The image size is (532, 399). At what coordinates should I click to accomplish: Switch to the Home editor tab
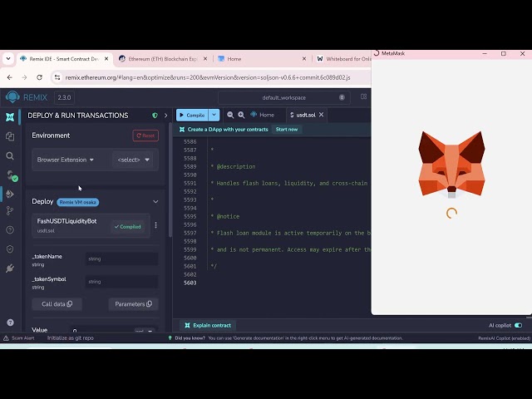click(x=263, y=115)
